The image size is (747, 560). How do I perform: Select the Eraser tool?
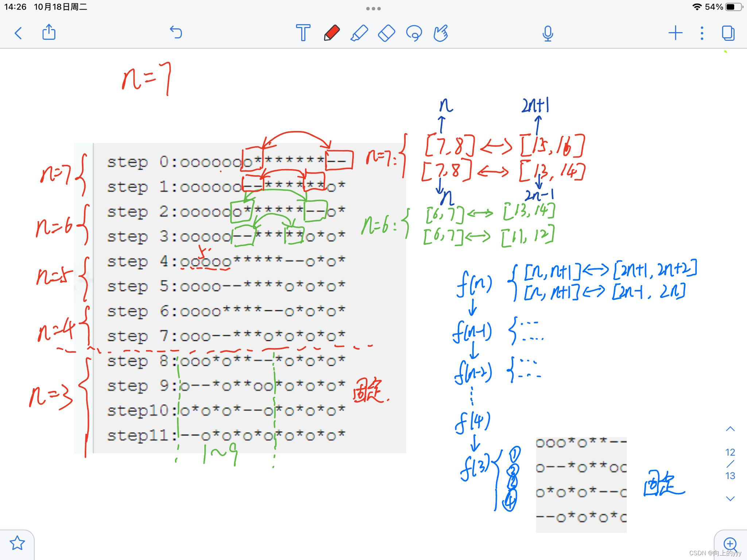pos(386,33)
